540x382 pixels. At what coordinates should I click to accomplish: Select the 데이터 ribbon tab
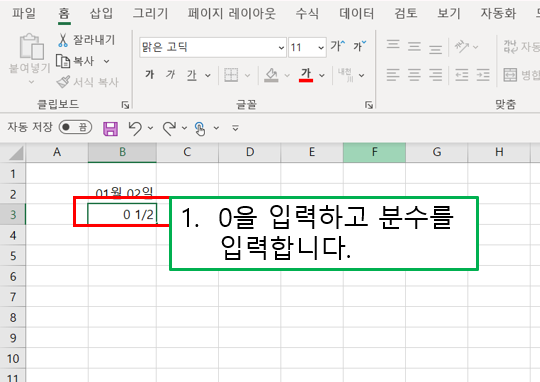(x=356, y=13)
